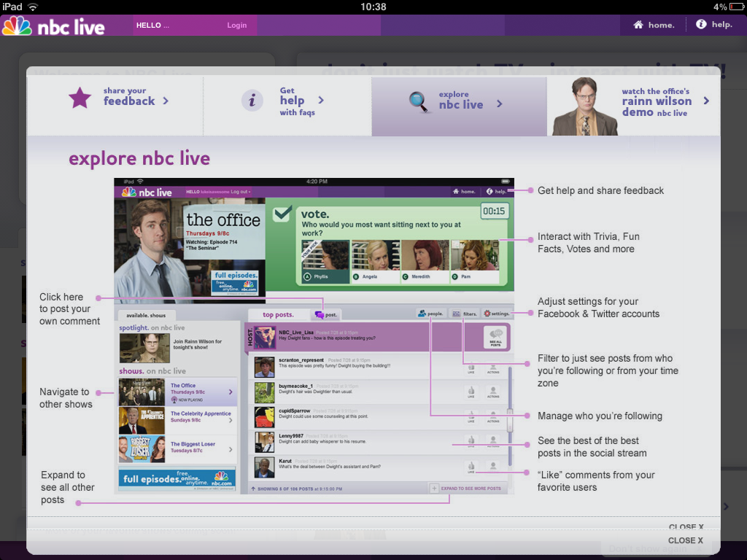
Task: Expand the share your feedback arrow
Action: 166,101
